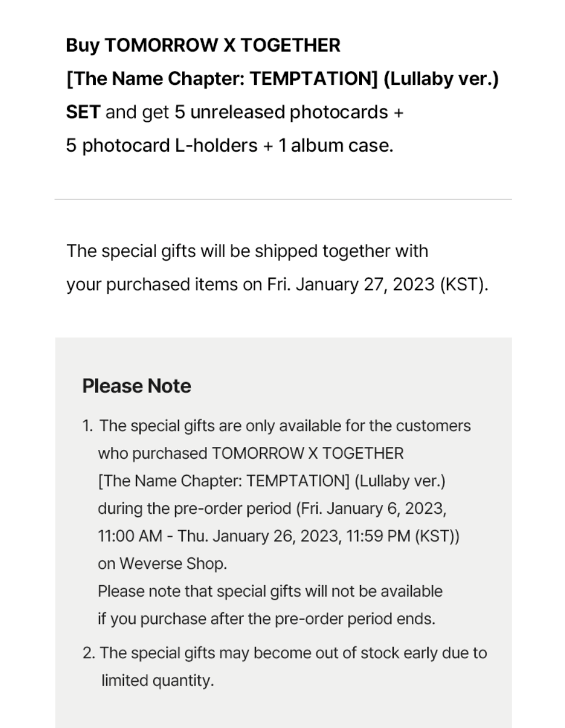Click the non-bold "(Lullaby ver.)" line inside notes

coord(271,481)
